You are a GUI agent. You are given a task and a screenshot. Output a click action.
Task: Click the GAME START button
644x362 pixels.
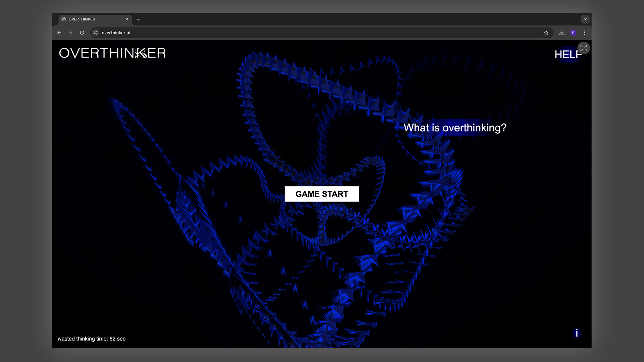322,194
